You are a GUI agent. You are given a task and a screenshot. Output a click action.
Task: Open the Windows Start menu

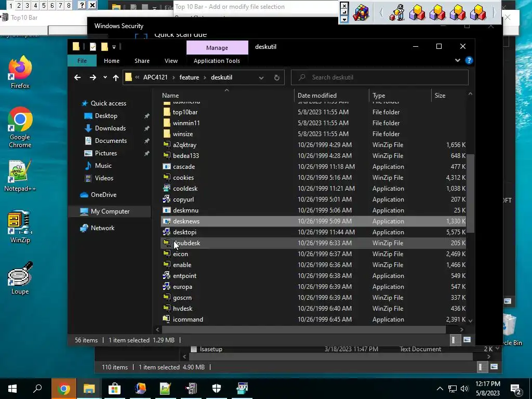coord(12,389)
